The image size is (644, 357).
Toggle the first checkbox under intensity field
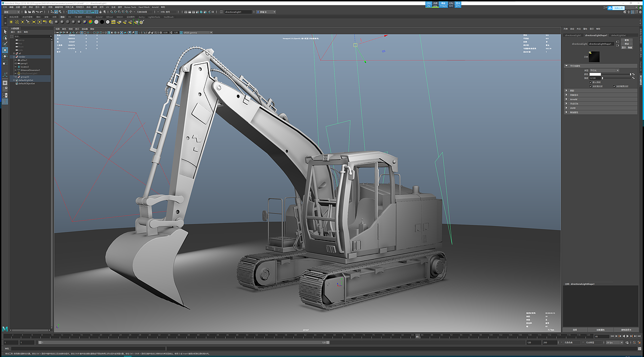[591, 82]
